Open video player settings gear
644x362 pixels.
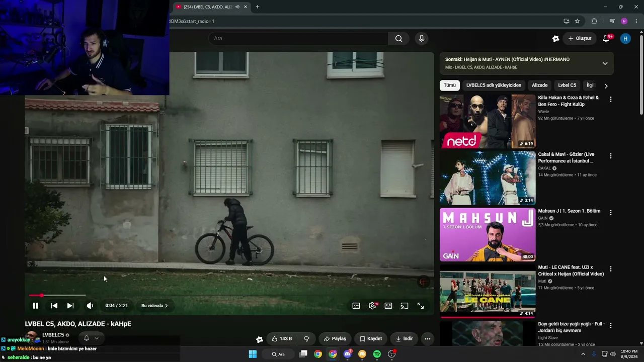coord(372,306)
